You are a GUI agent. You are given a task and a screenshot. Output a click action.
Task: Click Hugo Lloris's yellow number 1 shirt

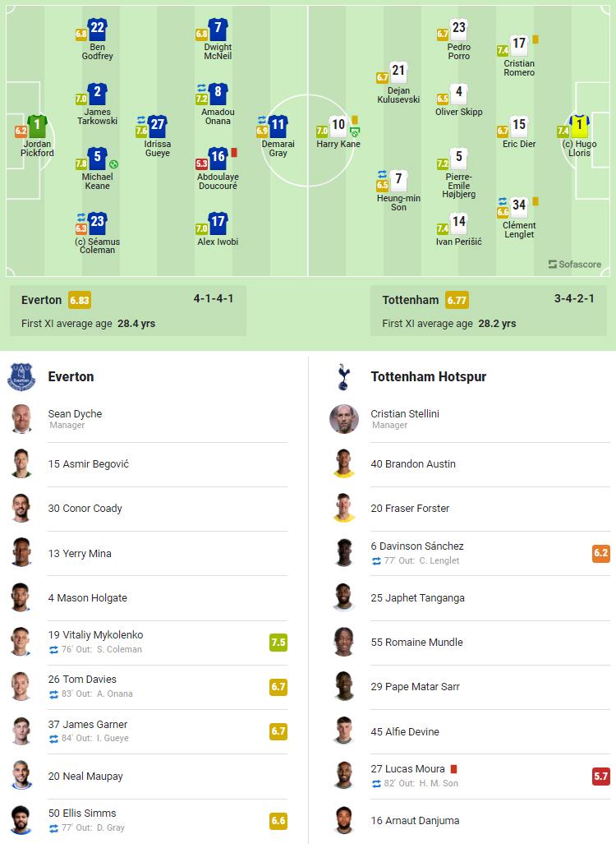(x=580, y=127)
